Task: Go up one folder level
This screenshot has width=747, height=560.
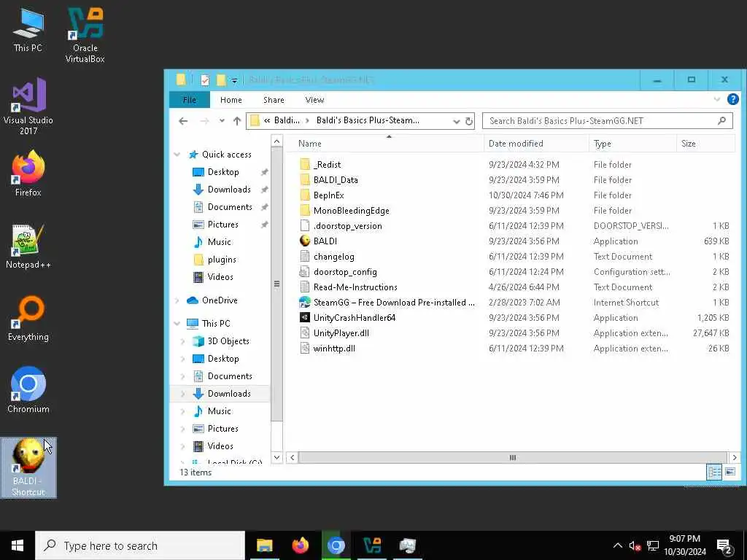Action: (237, 121)
